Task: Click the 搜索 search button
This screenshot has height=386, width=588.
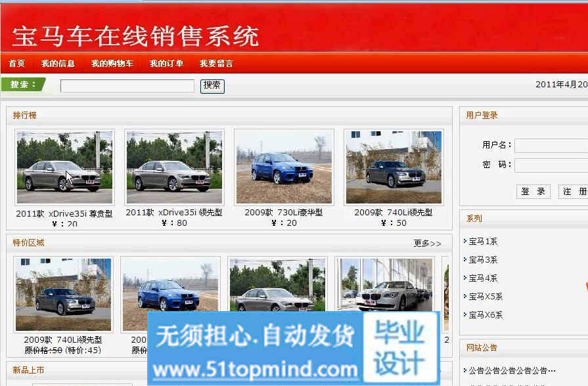Action: [x=212, y=86]
